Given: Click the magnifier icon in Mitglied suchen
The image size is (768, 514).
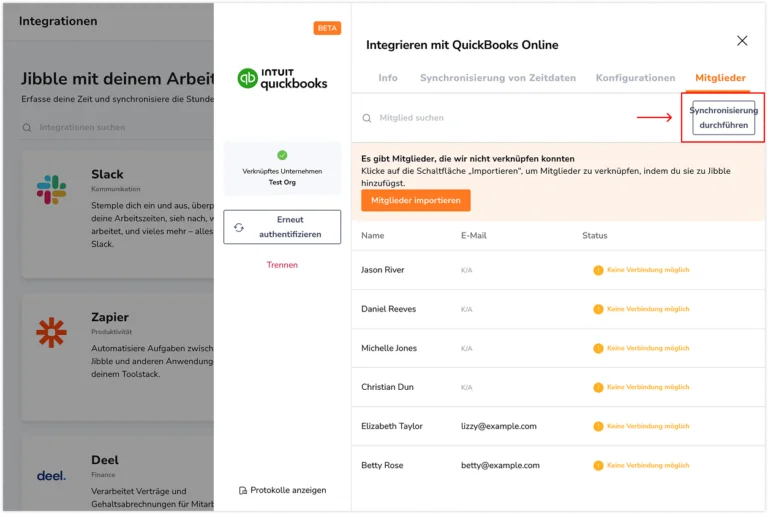Looking at the screenshot, I should pyautogui.click(x=366, y=118).
